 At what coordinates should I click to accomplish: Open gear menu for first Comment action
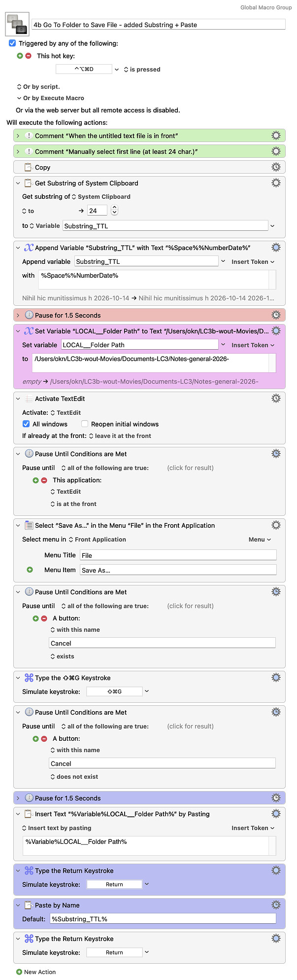(276, 136)
